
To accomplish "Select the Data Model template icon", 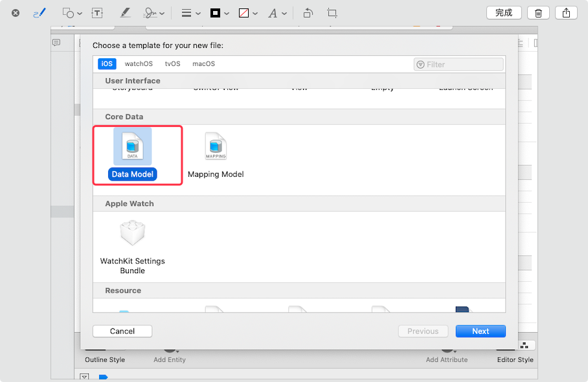I will coord(132,146).
